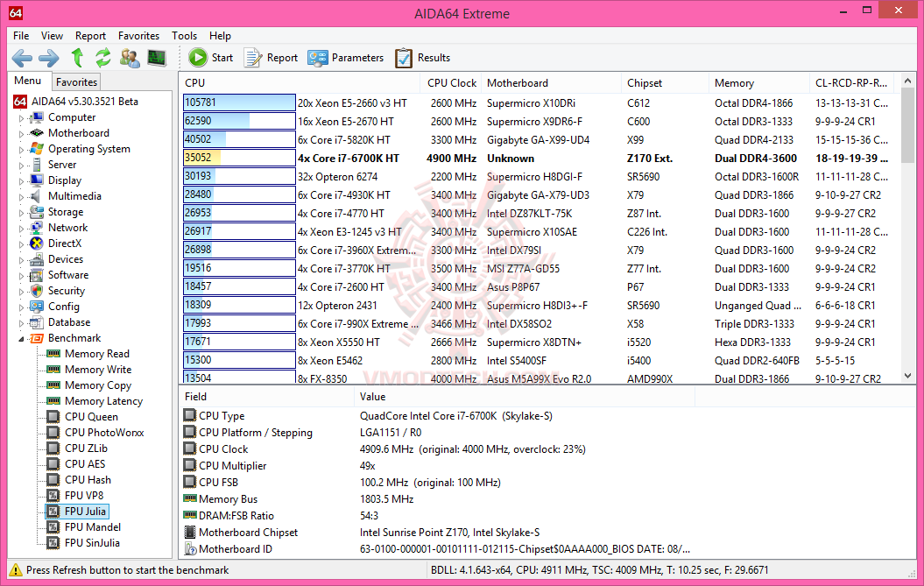
Task: Click the Back navigation arrow icon
Action: coord(22,58)
